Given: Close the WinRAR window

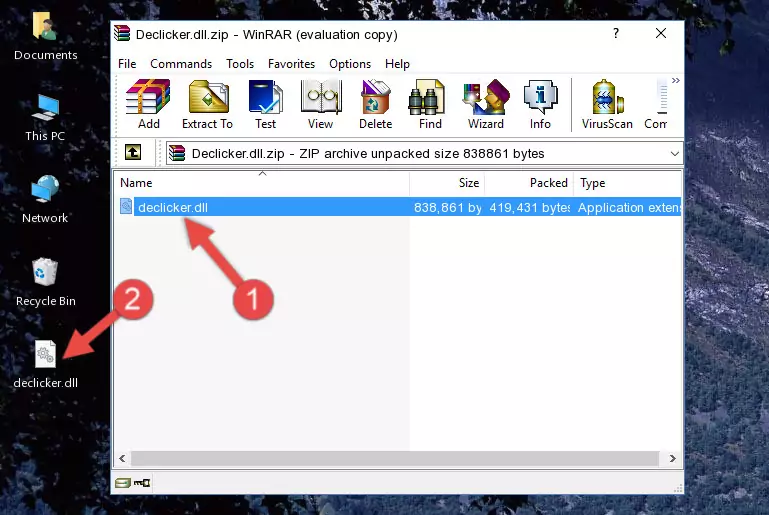Looking at the screenshot, I should click(x=661, y=33).
